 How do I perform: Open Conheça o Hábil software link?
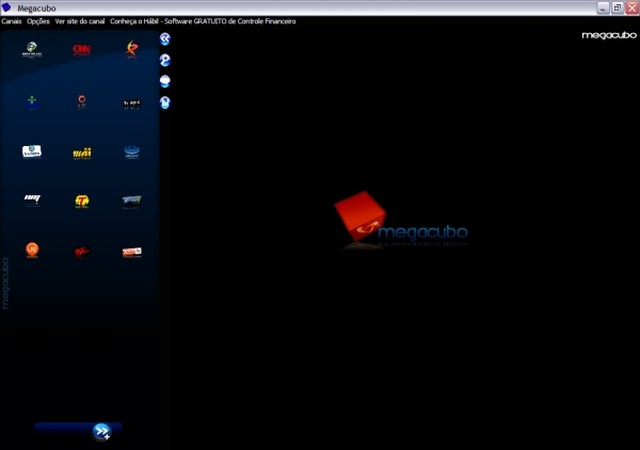203,21
